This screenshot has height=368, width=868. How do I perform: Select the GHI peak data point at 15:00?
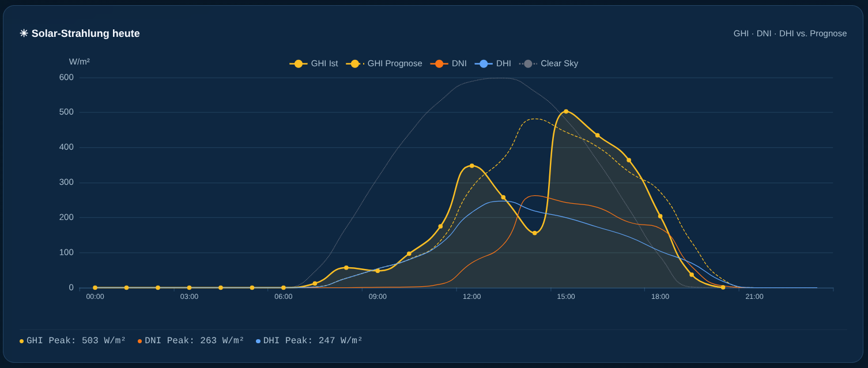(x=566, y=112)
